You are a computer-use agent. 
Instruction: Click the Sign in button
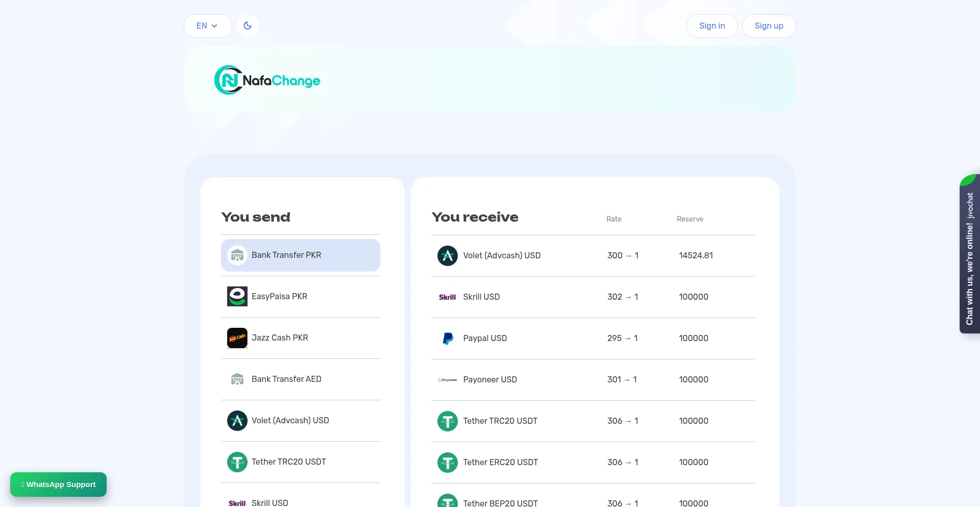point(712,26)
